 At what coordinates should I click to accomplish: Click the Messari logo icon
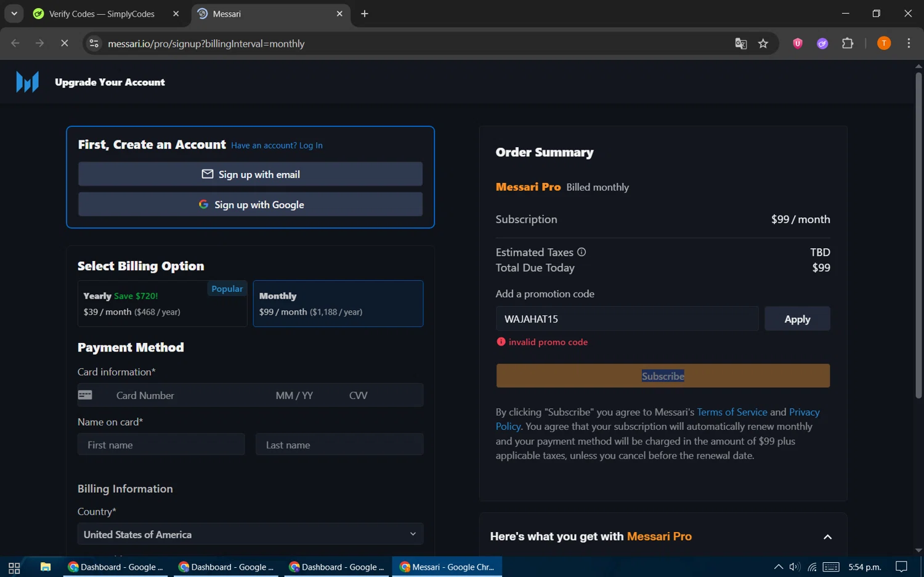click(x=27, y=82)
